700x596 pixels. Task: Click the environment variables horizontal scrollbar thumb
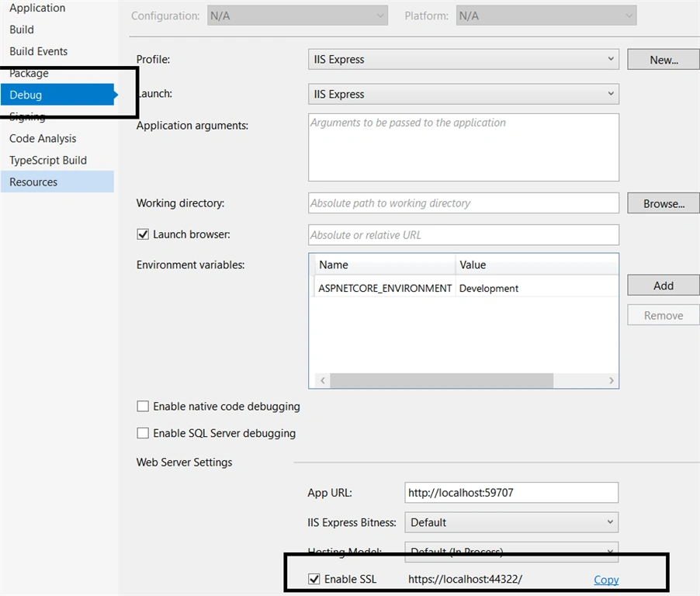click(x=442, y=380)
